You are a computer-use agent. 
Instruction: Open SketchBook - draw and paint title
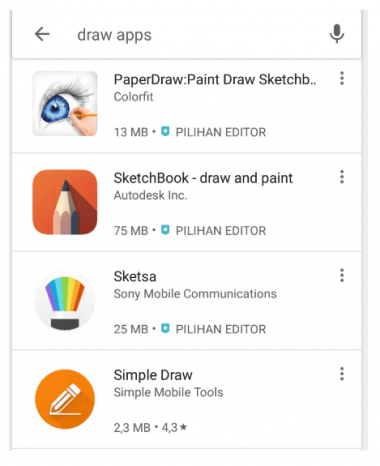point(203,178)
